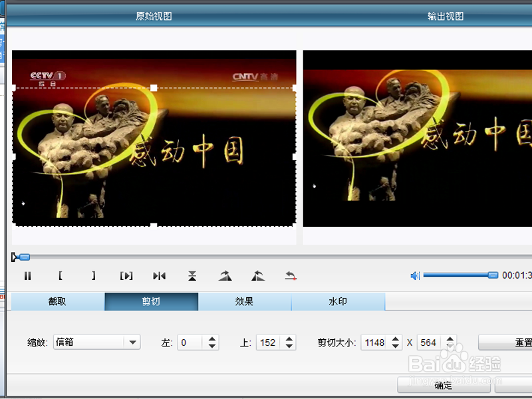The image size is (532, 399).
Task: Click the undo rotation arrow icon
Action: (x=291, y=276)
